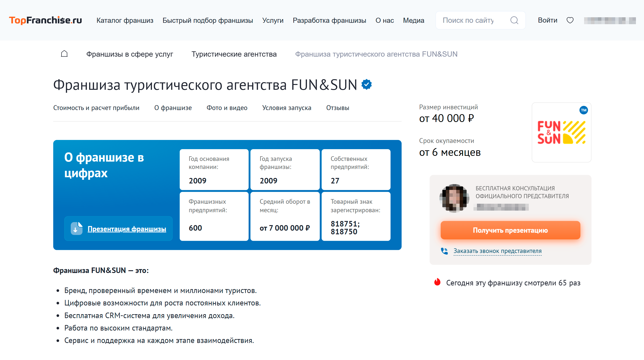The height and width of the screenshot is (360, 644).
Task: Click the blue verified badge
Action: pos(367,84)
